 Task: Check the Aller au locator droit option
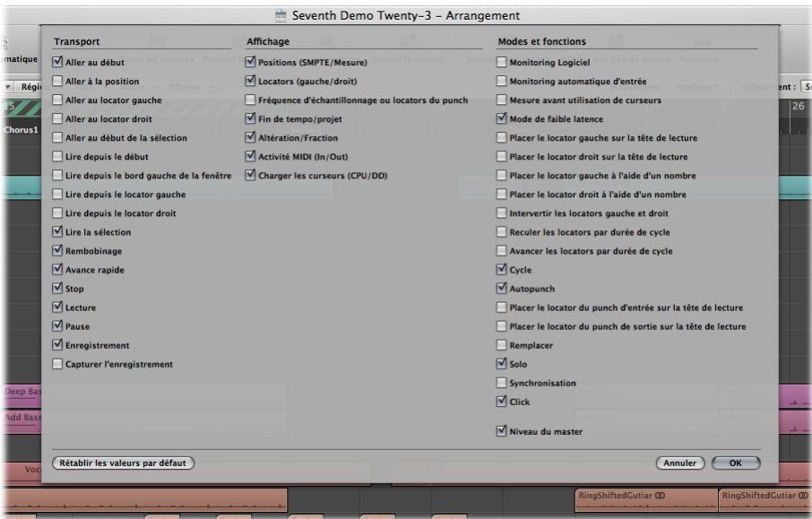tap(57, 118)
